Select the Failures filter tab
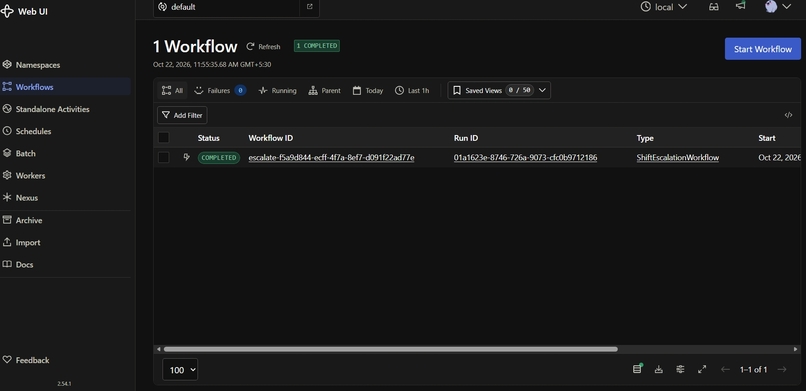 coord(220,90)
